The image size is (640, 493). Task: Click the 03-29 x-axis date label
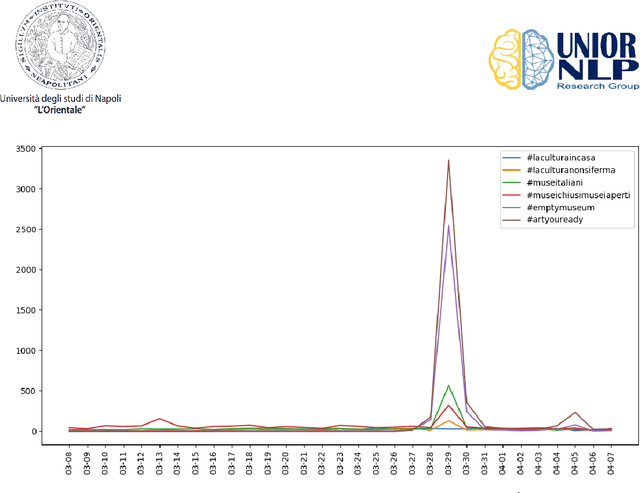coord(449,465)
